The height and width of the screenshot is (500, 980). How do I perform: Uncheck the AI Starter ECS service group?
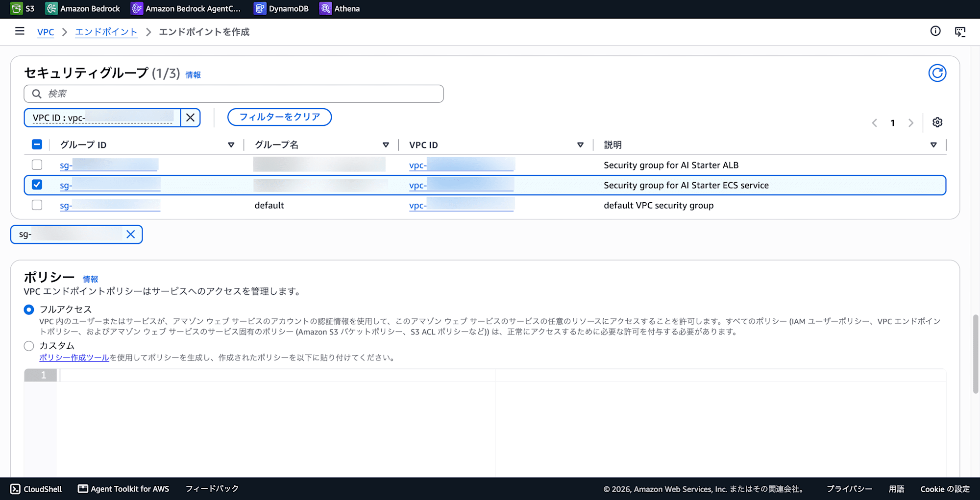tap(37, 185)
